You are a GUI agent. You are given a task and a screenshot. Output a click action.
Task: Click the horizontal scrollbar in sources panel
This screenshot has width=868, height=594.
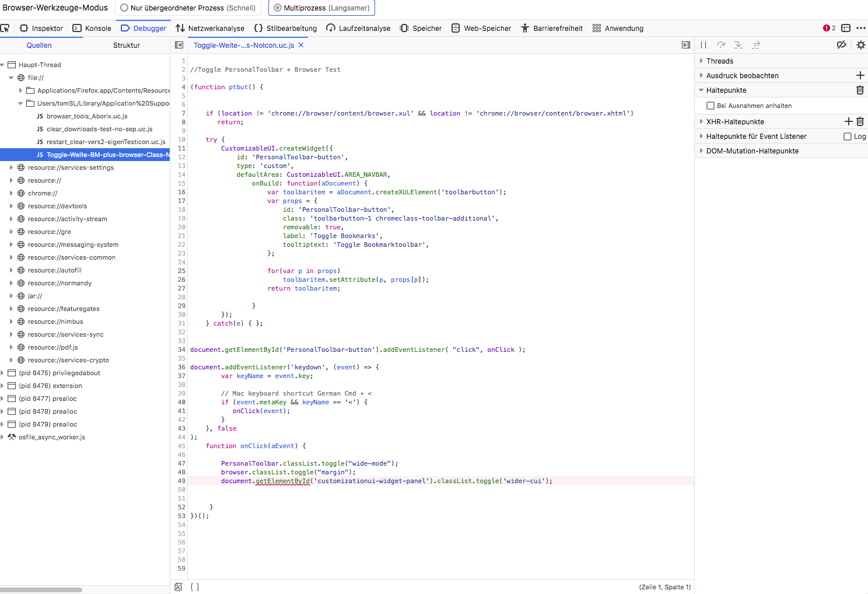coord(41,590)
